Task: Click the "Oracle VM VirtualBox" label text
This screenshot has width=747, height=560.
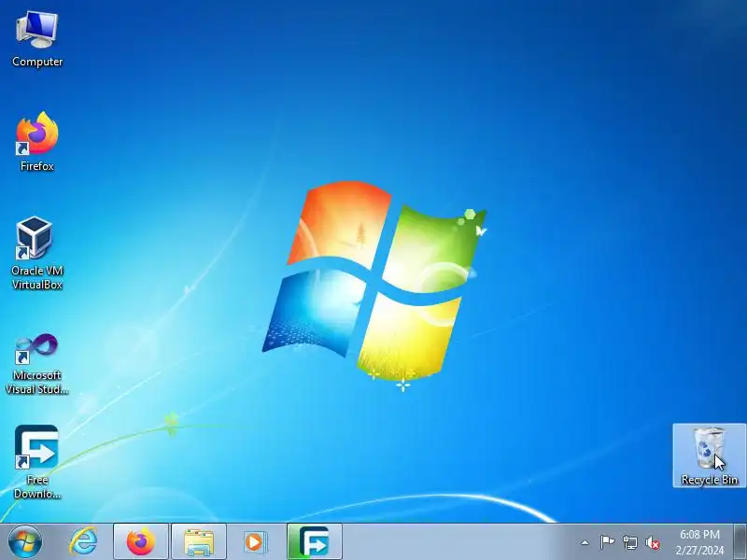Action: (37, 277)
